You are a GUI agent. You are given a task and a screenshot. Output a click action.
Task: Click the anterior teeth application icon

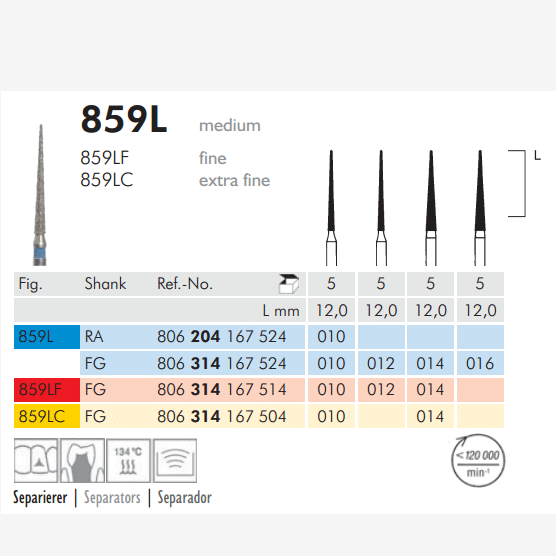tap(35, 460)
